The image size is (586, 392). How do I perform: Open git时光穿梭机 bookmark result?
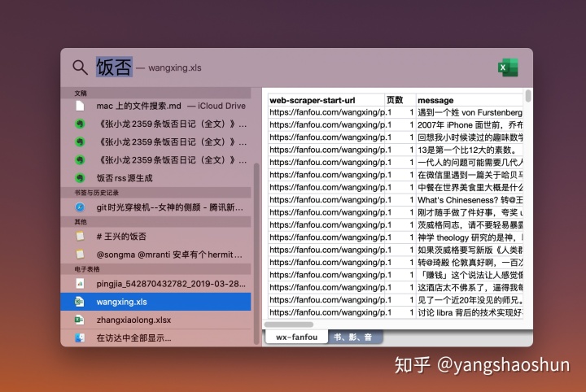click(x=155, y=207)
